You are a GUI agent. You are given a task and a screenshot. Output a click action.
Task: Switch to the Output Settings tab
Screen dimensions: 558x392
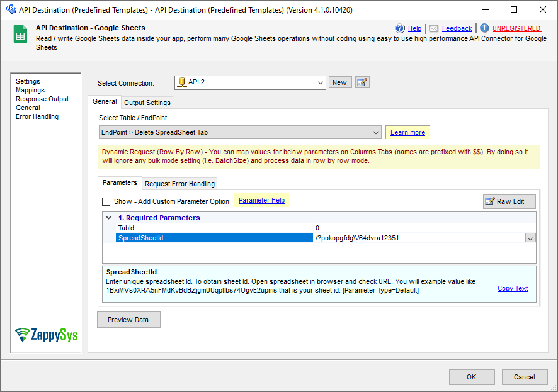pos(147,103)
